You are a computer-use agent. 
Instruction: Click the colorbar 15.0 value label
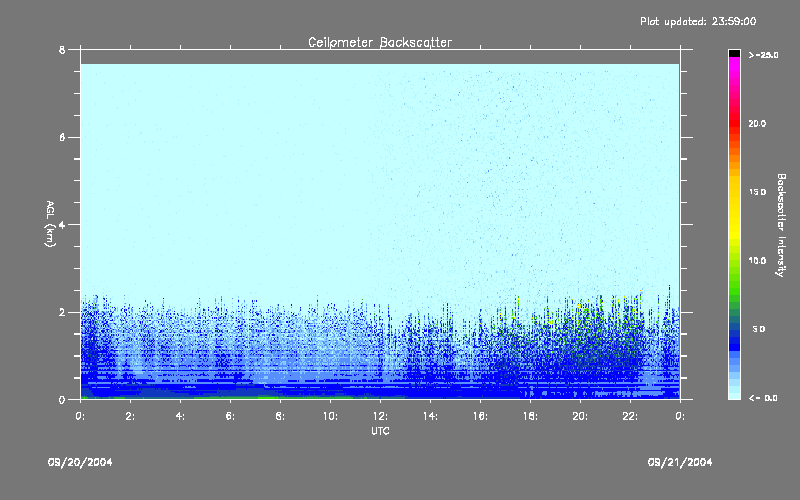pos(757,192)
